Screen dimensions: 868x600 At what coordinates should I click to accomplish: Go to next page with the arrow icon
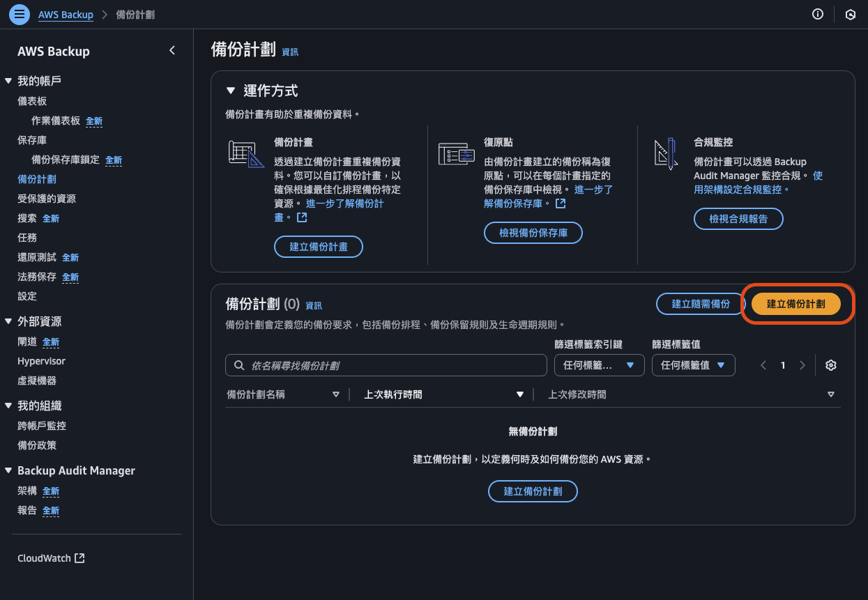(x=802, y=364)
